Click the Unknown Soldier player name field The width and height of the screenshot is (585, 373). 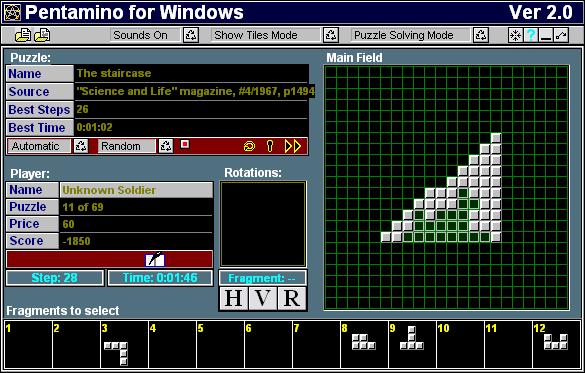pos(136,190)
